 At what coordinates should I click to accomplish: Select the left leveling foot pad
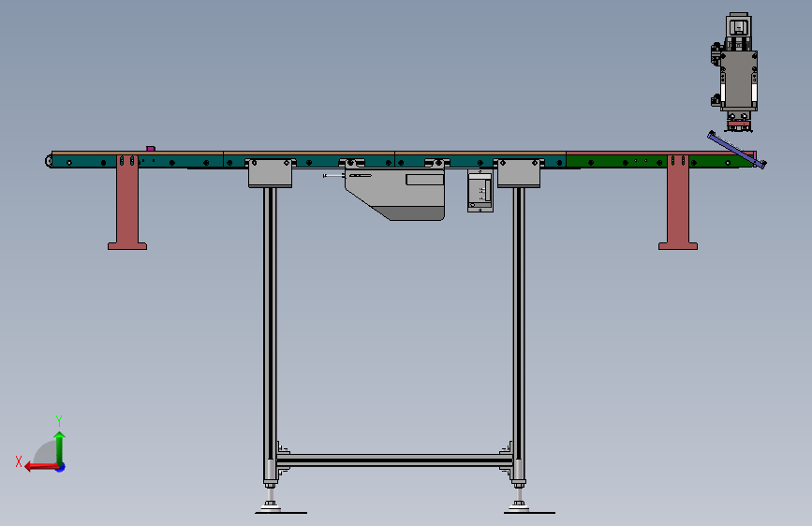click(271, 506)
